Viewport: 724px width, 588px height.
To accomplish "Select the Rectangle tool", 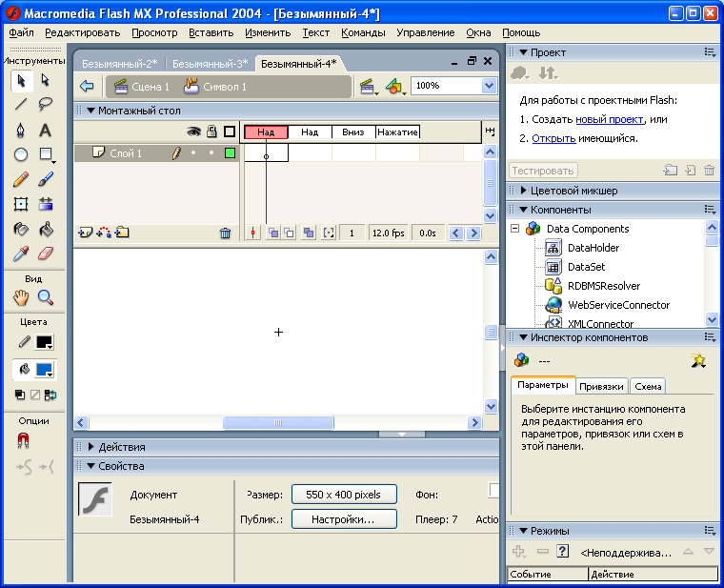I will (46, 154).
